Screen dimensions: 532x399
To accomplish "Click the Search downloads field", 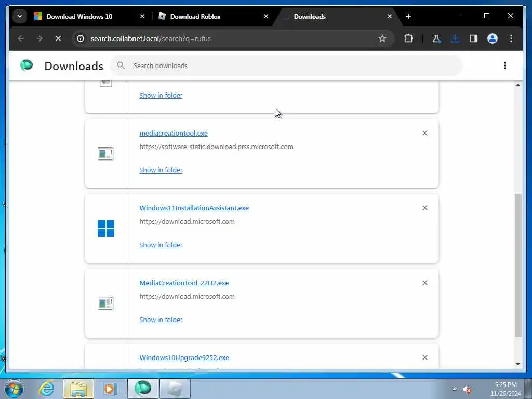I will click(287, 66).
